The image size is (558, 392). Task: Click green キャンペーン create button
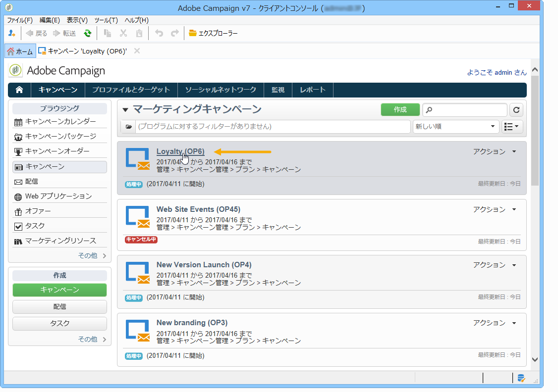pos(60,290)
